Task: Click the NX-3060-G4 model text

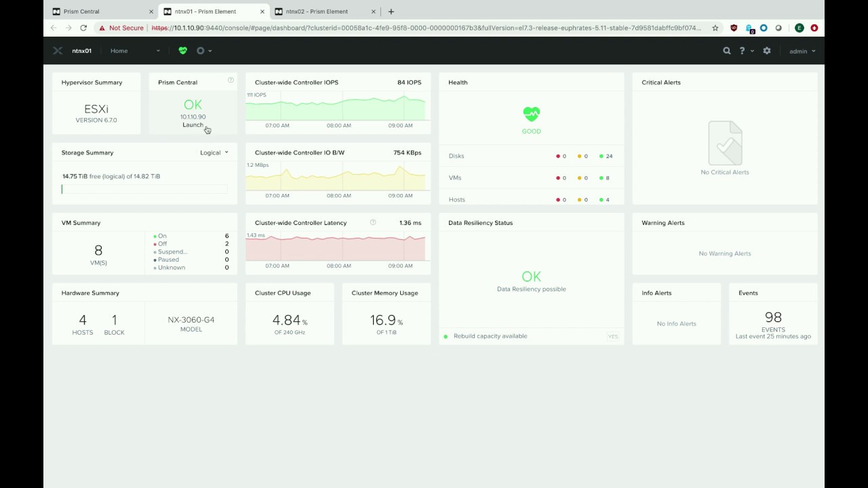Action: (x=191, y=320)
